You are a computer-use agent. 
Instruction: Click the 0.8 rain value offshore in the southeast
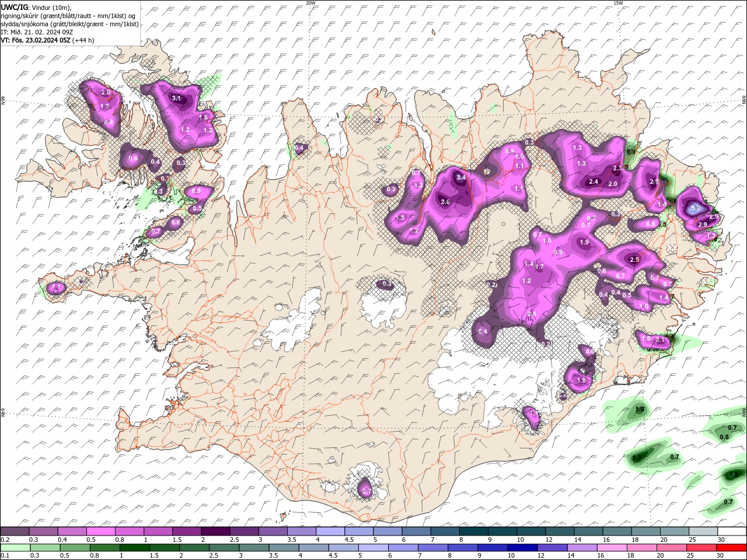(x=724, y=437)
